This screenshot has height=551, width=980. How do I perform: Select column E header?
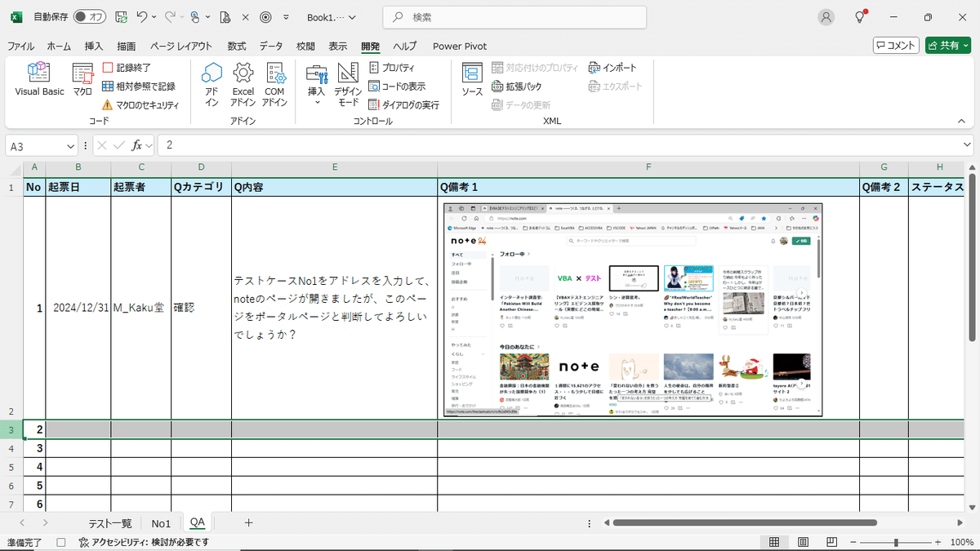pos(335,167)
